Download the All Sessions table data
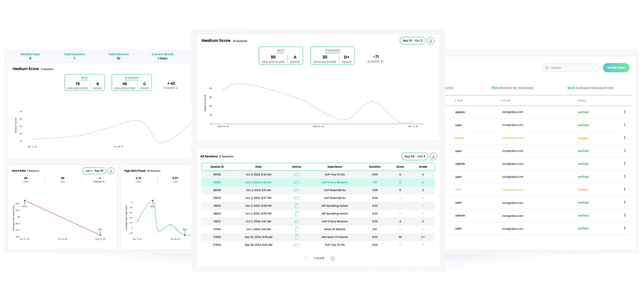Screen dimensions: 644x302 433,156
